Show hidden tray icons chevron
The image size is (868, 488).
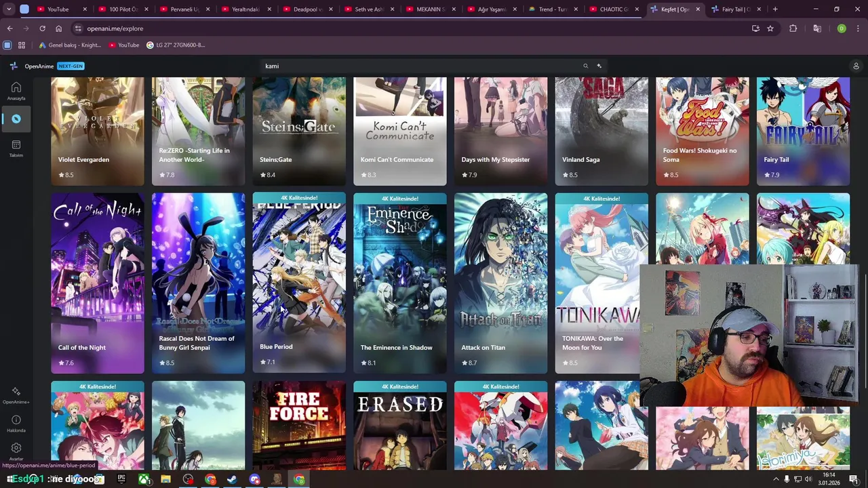pyautogui.click(x=776, y=479)
